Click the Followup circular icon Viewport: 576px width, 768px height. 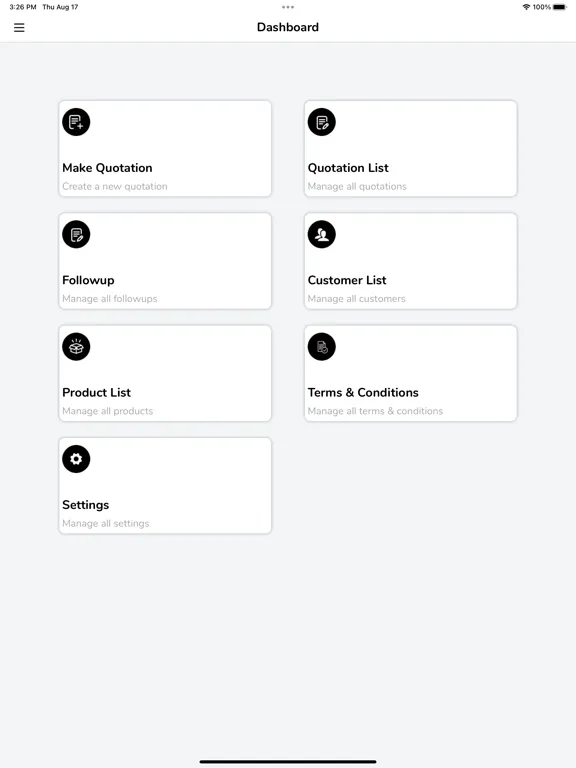pyautogui.click(x=76, y=234)
